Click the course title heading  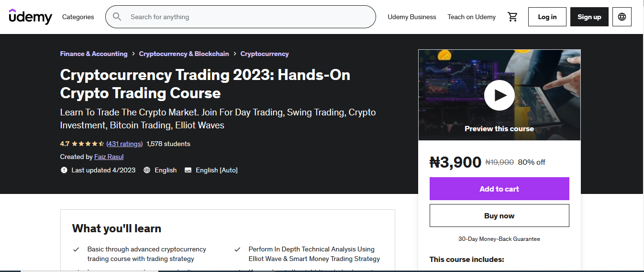205,84
